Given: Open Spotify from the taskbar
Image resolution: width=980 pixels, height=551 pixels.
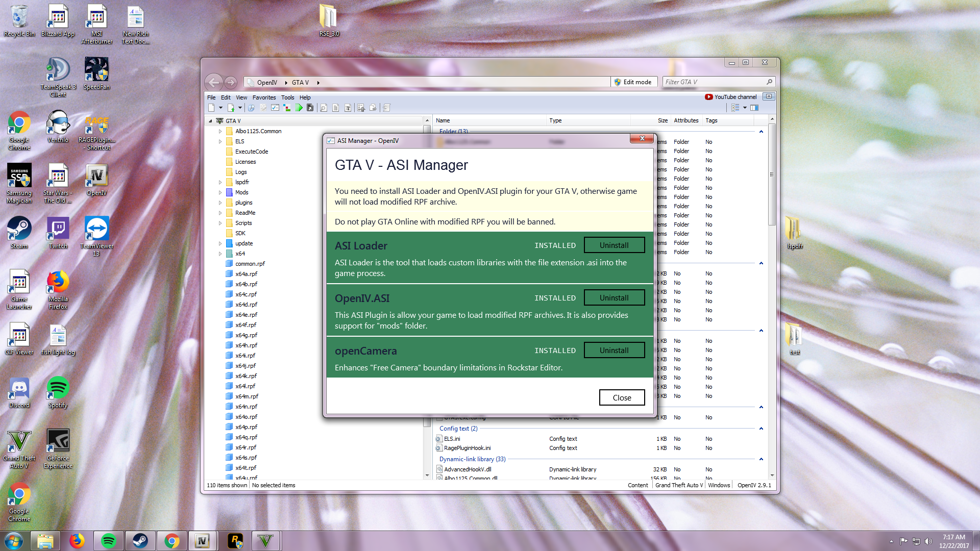Looking at the screenshot, I should tap(108, 541).
